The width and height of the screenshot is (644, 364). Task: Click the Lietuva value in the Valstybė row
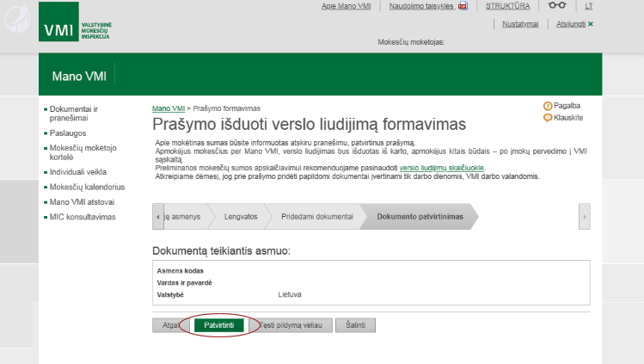coord(290,294)
